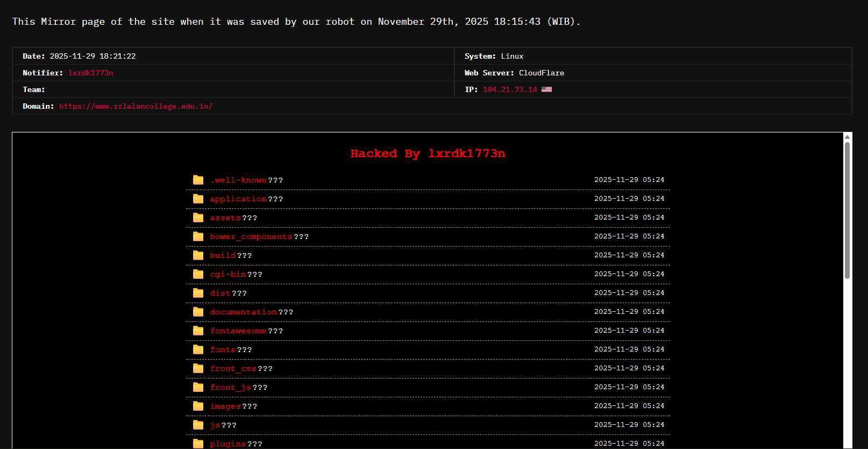Click the folder icon next to documentation
Screen dimensions: 868x449
point(198,312)
